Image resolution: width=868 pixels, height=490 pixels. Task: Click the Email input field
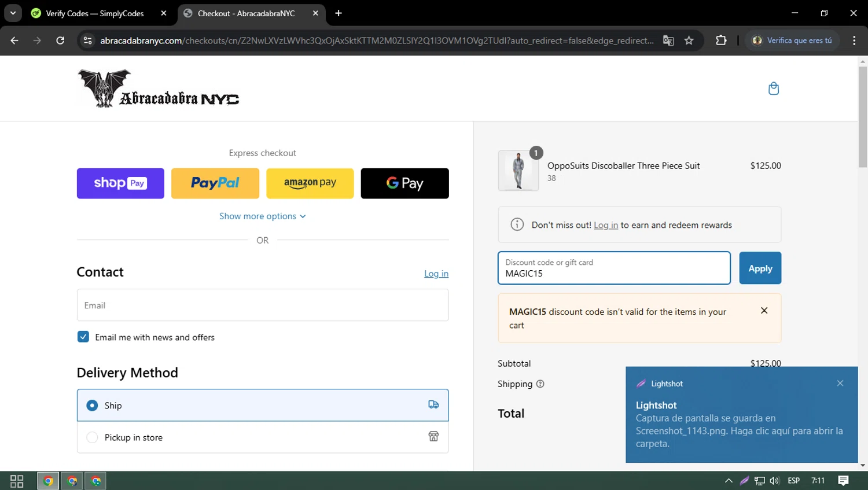(x=263, y=305)
